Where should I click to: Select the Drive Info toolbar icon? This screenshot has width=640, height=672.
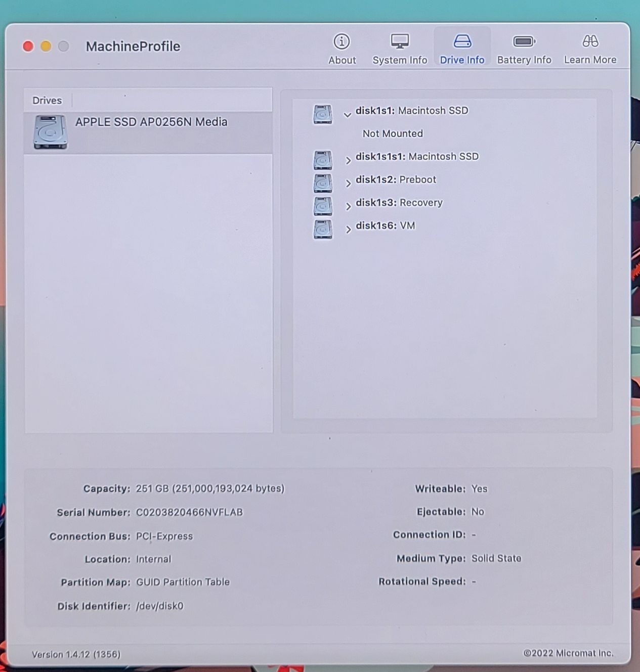point(462,41)
